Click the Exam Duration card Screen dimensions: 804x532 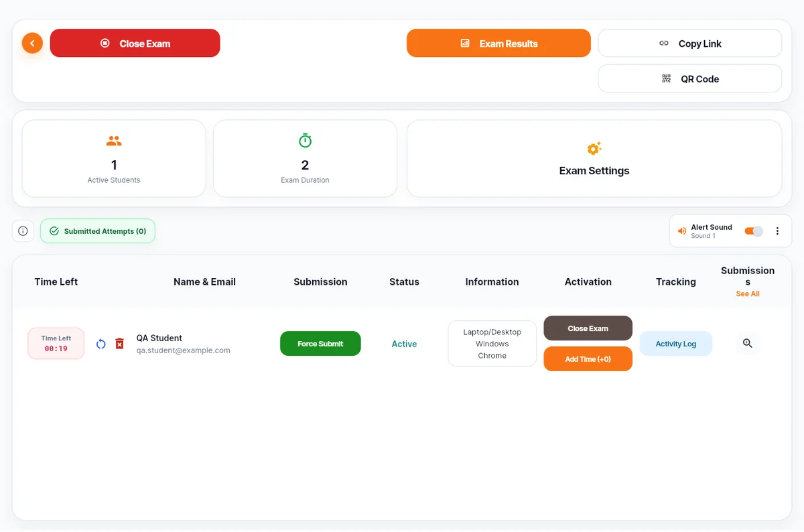pos(305,159)
